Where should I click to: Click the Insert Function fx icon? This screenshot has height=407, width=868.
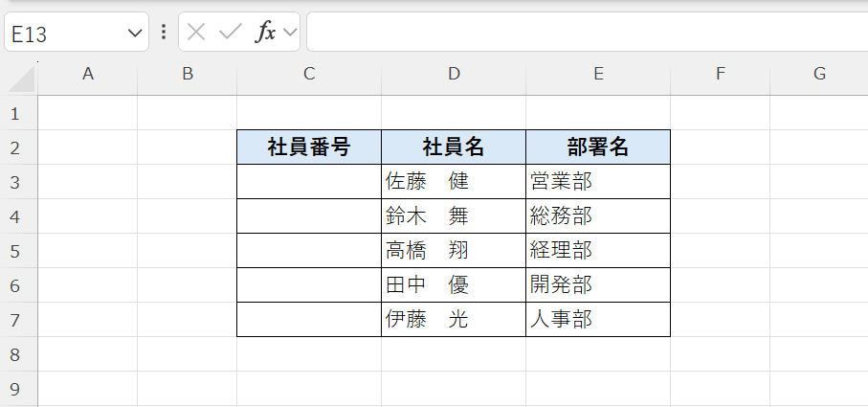[x=265, y=32]
